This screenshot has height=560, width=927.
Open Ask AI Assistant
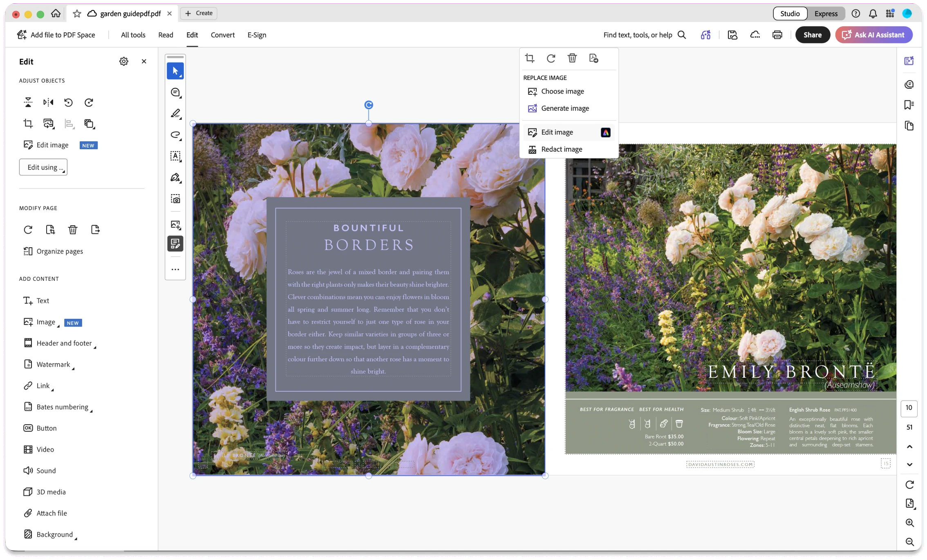click(x=873, y=35)
